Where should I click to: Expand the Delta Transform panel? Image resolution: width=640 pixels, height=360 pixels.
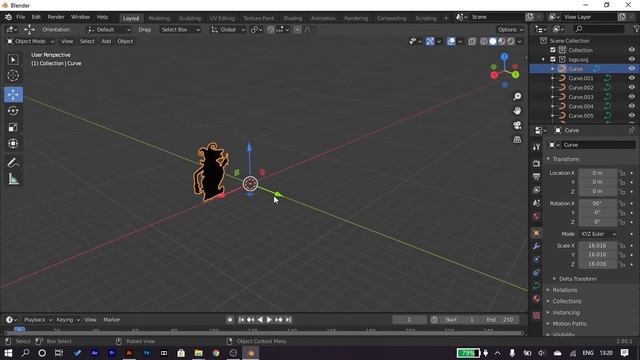pyautogui.click(x=578, y=279)
